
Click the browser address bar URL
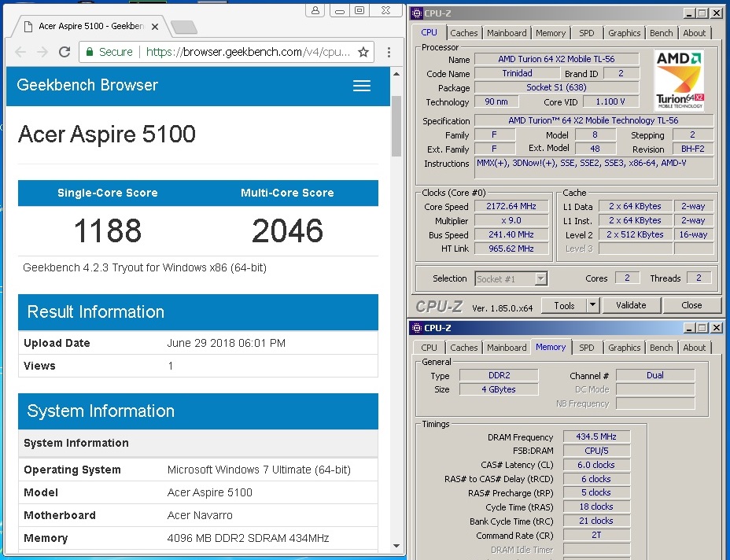coord(248,52)
